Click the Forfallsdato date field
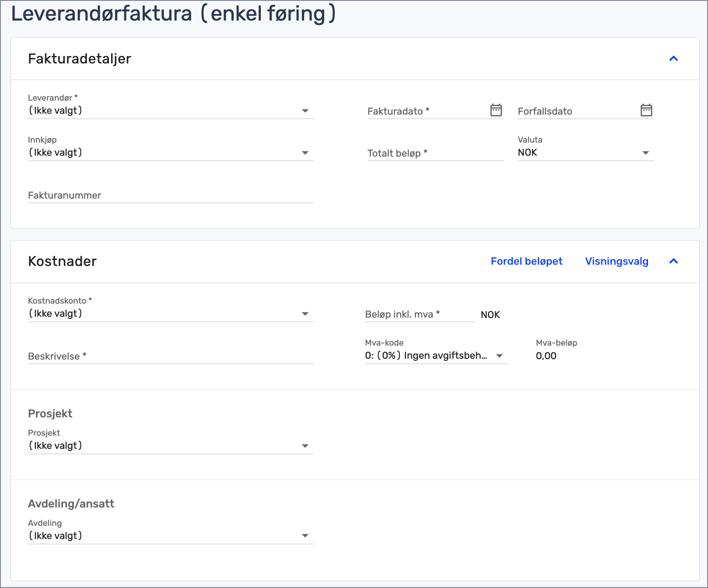This screenshot has width=708, height=588. 577,111
